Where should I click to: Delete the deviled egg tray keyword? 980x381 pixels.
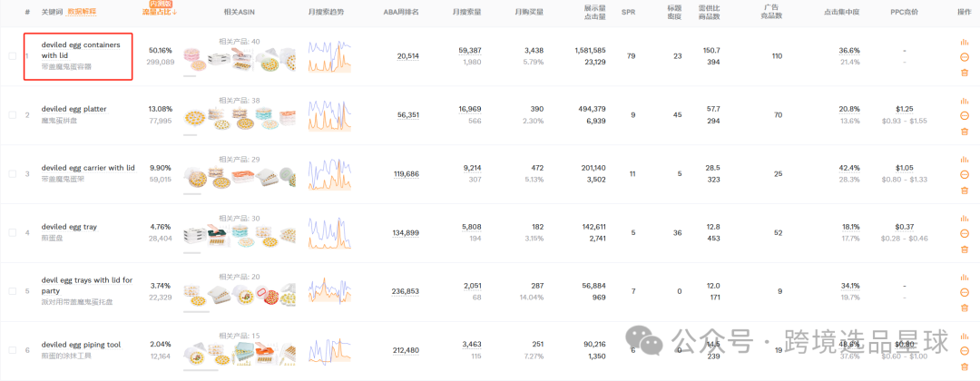[964, 249]
